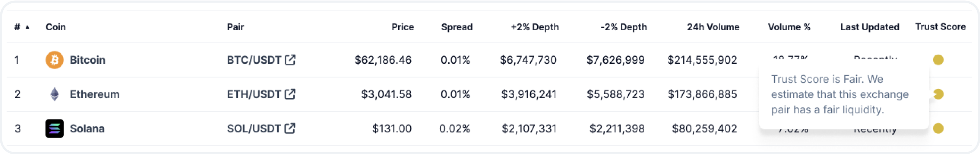Sort by the Coin column header
Image resolution: width=980 pixels, height=154 pixels.
pyautogui.click(x=56, y=27)
